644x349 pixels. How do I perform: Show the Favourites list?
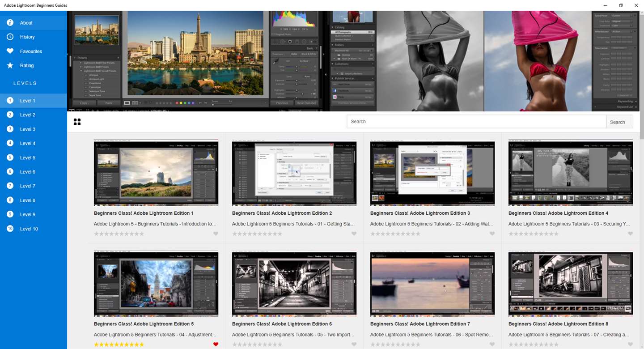(x=34, y=51)
